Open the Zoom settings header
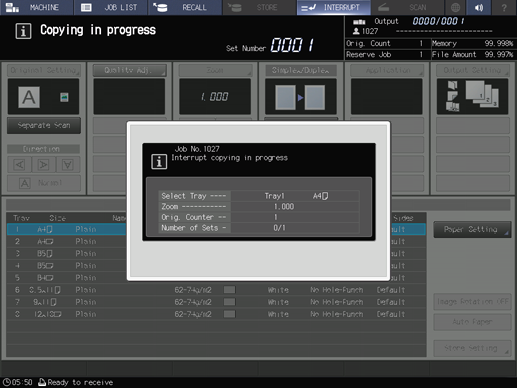 (x=215, y=70)
